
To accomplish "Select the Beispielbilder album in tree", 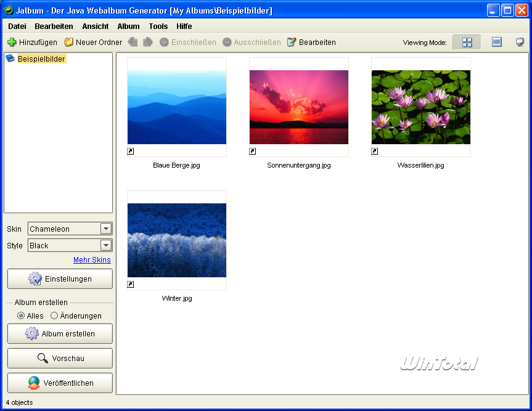I will click(41, 59).
